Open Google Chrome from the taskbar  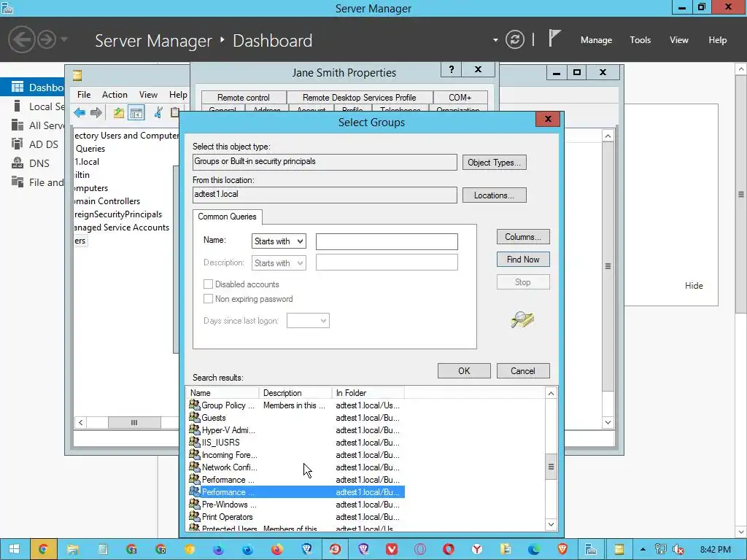[43, 549]
